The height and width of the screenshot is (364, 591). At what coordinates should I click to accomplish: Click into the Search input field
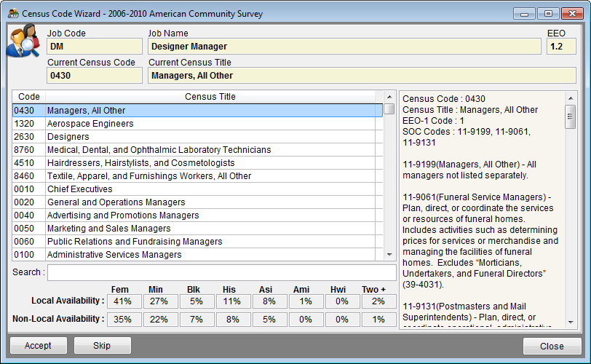(221, 272)
